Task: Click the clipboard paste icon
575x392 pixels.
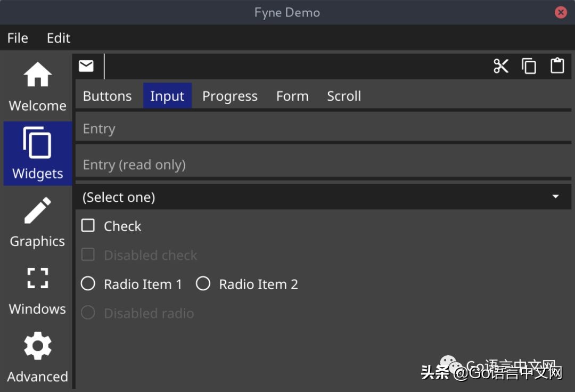Action: click(x=557, y=66)
